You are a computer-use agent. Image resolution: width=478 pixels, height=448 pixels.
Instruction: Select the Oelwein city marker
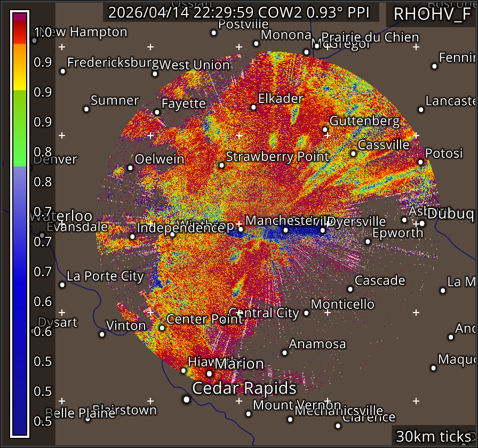(x=130, y=168)
